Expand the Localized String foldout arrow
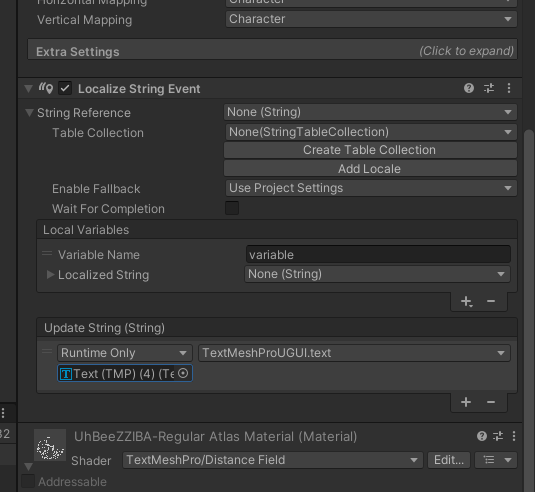The image size is (535, 492). [50, 275]
